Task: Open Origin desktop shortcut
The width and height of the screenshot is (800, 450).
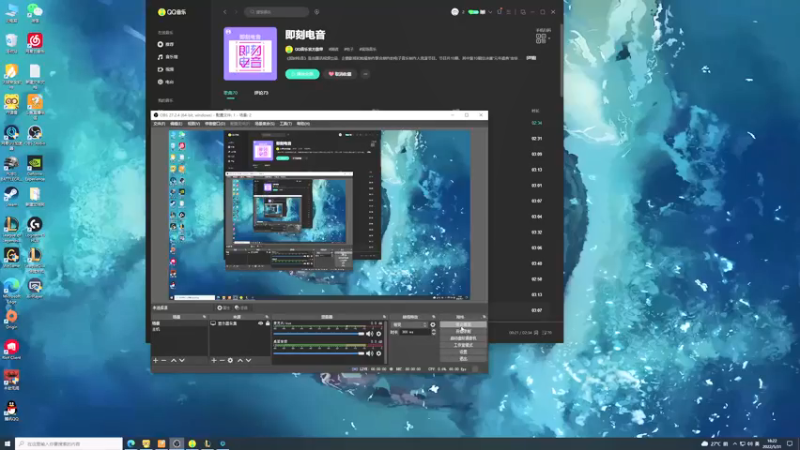Action: coord(11,319)
